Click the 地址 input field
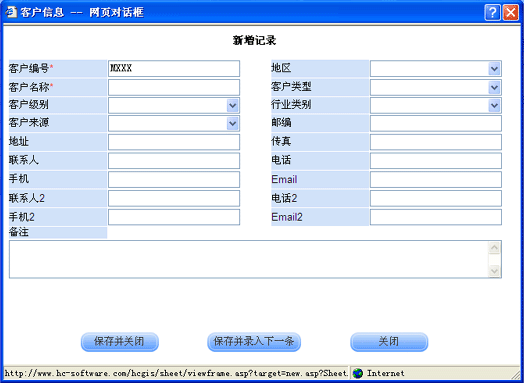 tap(174, 142)
